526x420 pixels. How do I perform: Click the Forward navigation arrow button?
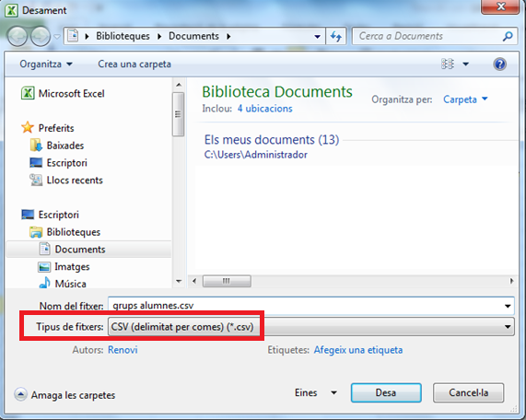coord(41,36)
